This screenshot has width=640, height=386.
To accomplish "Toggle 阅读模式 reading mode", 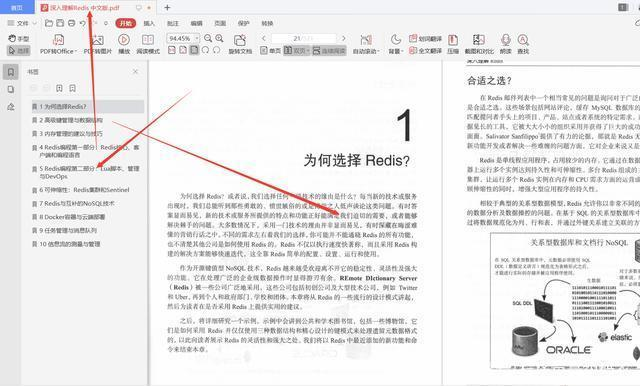I will [148, 44].
